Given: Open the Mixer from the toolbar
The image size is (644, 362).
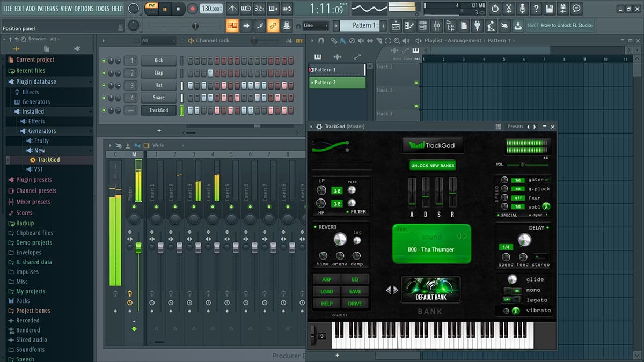Looking at the screenshot, I should coord(436,26).
